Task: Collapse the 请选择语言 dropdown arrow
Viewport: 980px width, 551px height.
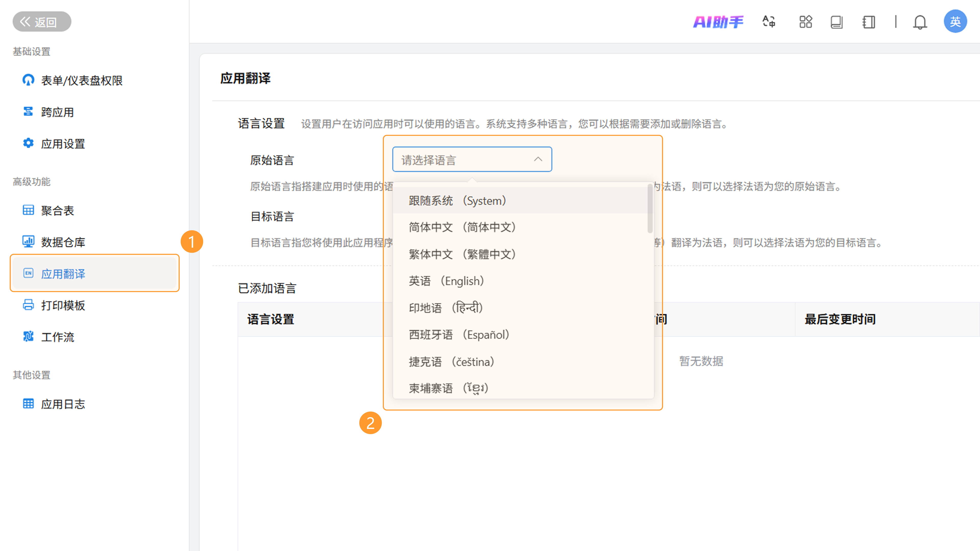Action: click(537, 159)
